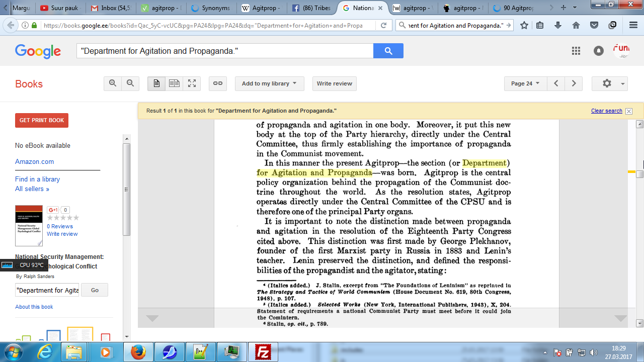Open the Add to my library dropdown
Image resolution: width=644 pixels, height=362 pixels.
[x=269, y=83]
